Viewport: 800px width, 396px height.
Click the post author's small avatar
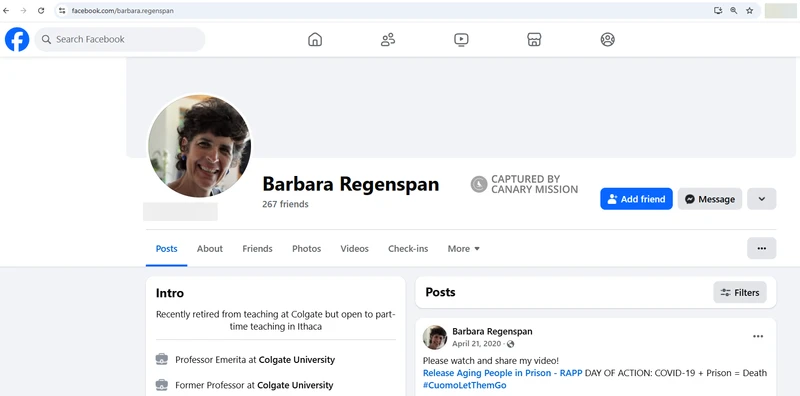coord(435,337)
